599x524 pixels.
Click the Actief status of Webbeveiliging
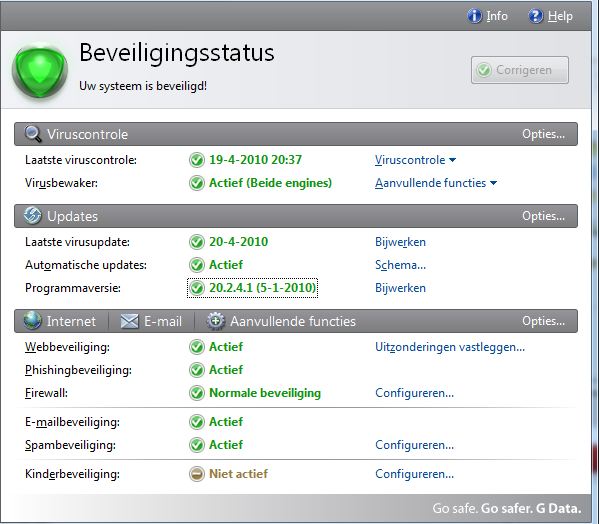(226, 347)
